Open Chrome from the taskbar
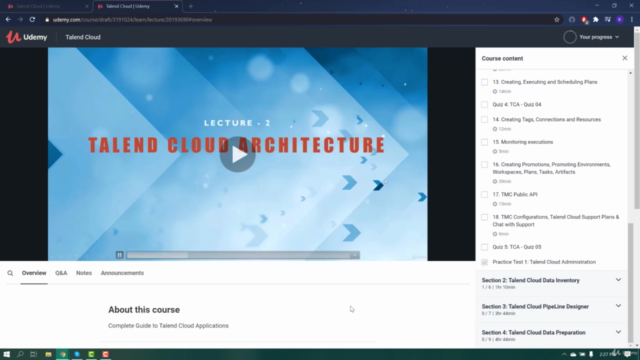 (x=63, y=354)
